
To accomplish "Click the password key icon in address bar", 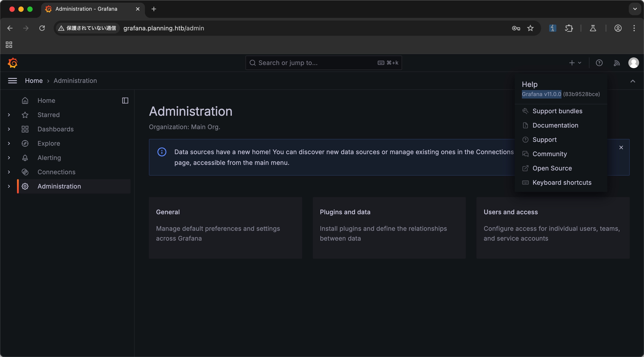I will click(x=516, y=28).
